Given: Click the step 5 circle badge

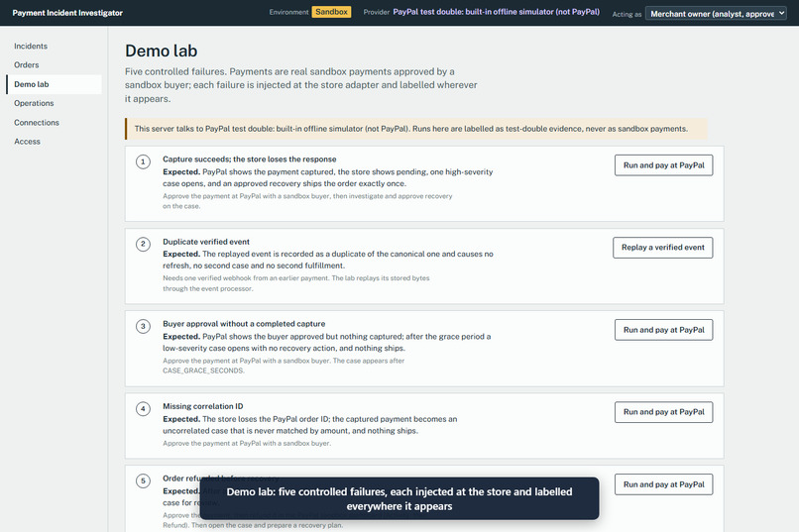Looking at the screenshot, I should click(x=143, y=481).
